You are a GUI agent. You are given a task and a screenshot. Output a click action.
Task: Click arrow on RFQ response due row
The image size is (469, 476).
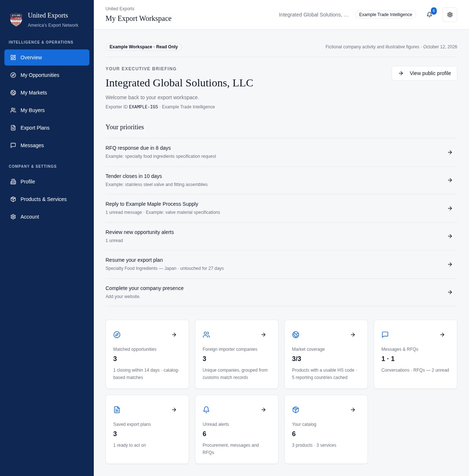450,152
